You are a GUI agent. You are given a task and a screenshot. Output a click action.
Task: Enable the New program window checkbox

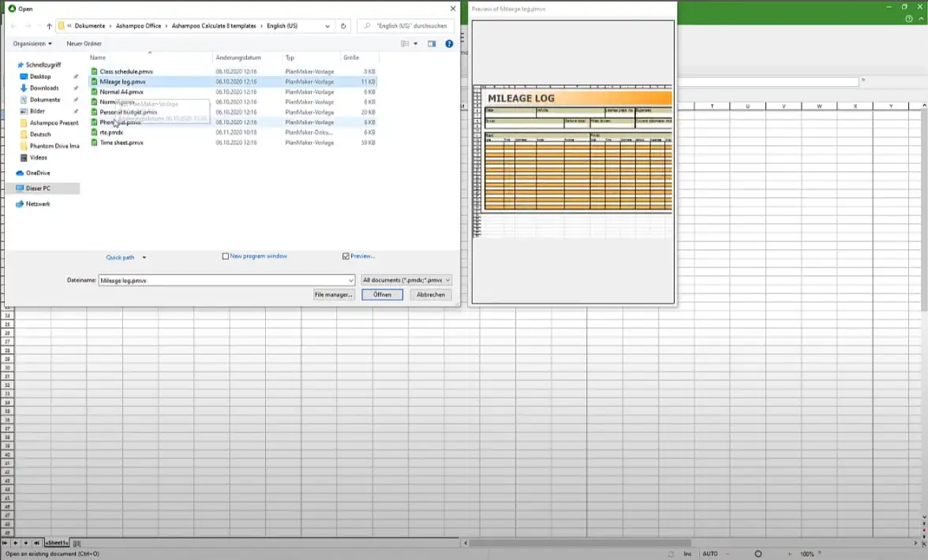click(x=226, y=256)
